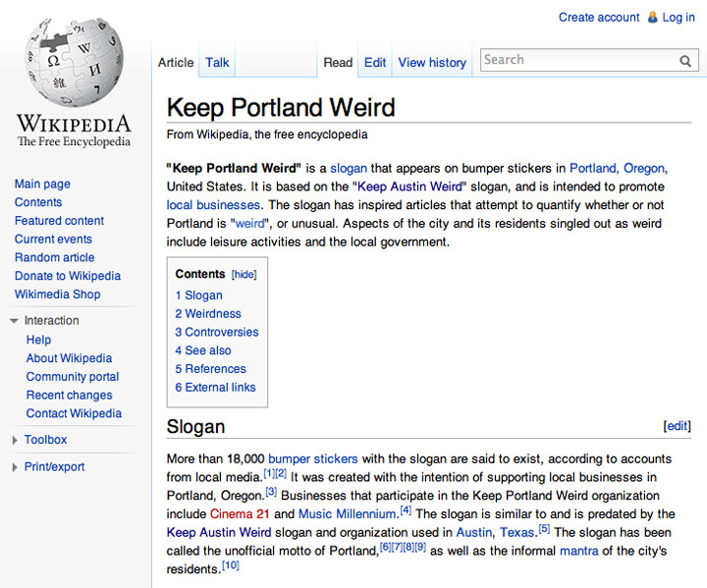
Task: Open the Help link
Action: pos(38,340)
